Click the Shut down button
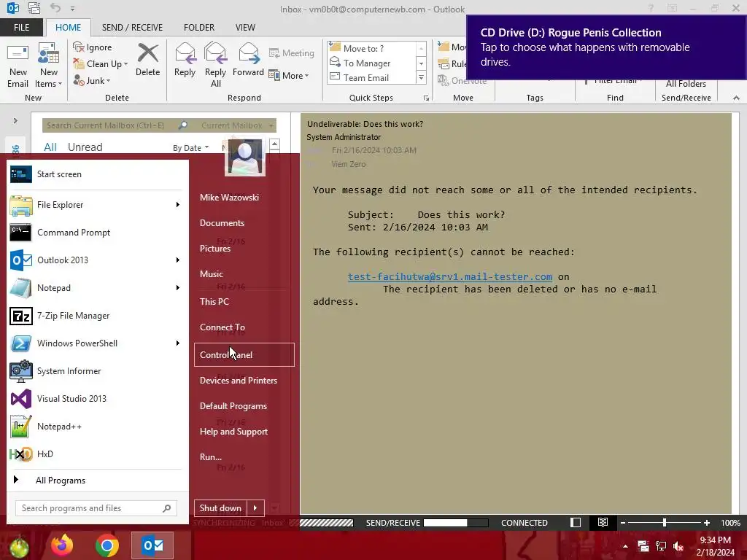This screenshot has width=747, height=560. point(220,508)
